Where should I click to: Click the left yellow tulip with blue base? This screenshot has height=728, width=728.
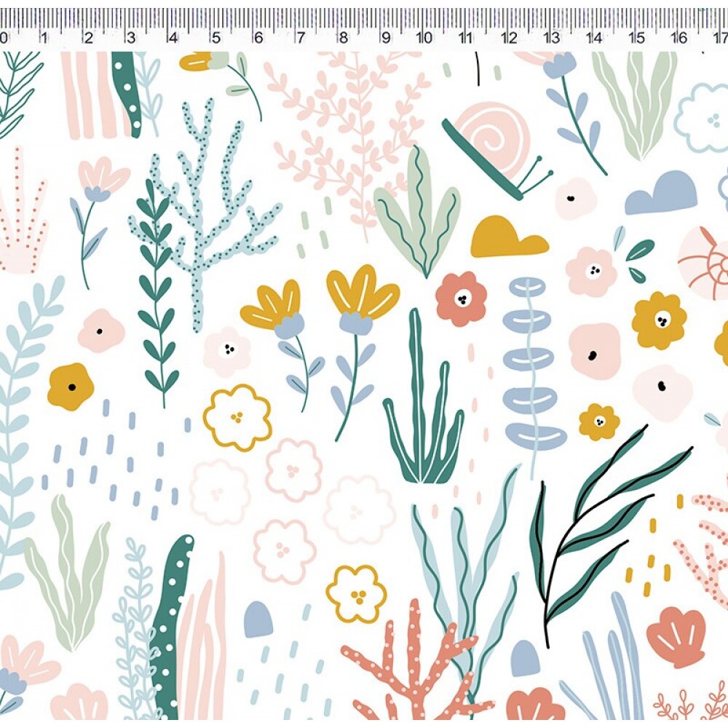click(x=283, y=344)
